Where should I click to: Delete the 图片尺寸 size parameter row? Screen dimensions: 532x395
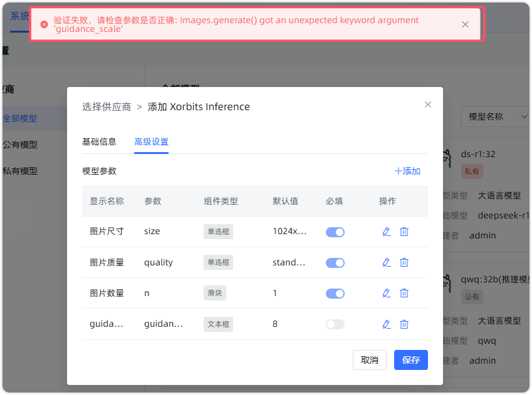pyautogui.click(x=404, y=232)
